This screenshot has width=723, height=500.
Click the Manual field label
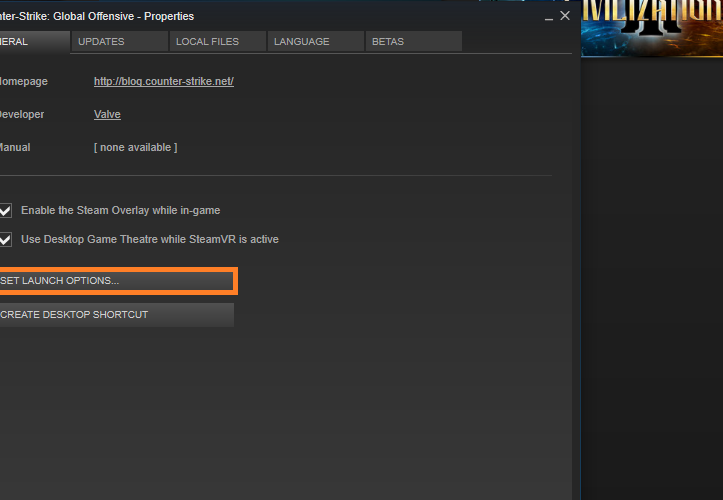(x=15, y=148)
